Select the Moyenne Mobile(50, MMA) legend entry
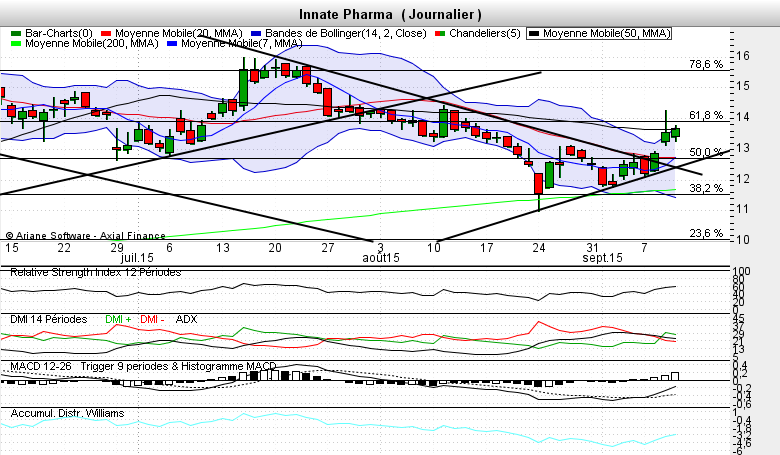 coord(600,34)
